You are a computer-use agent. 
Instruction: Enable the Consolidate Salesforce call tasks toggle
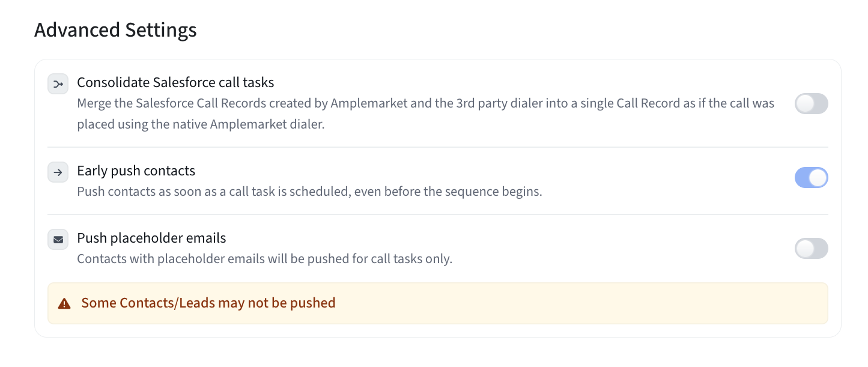click(x=811, y=104)
